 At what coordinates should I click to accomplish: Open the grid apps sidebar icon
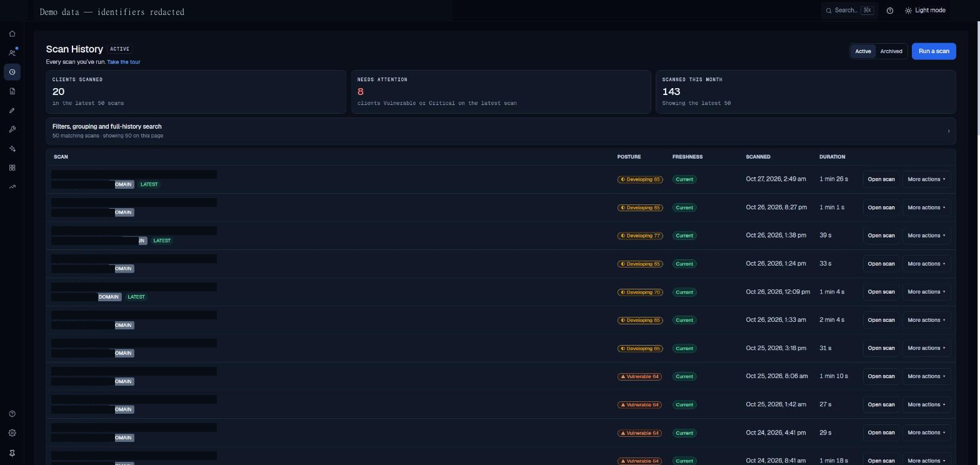click(x=12, y=167)
